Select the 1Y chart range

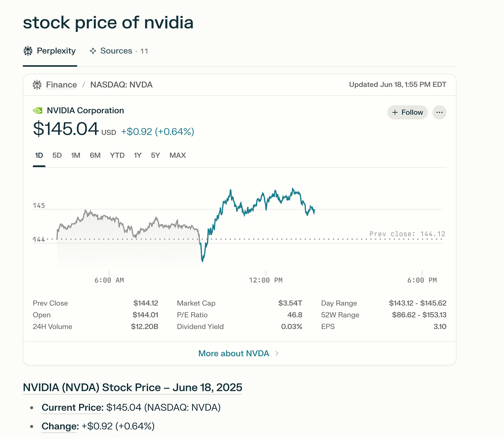click(137, 155)
